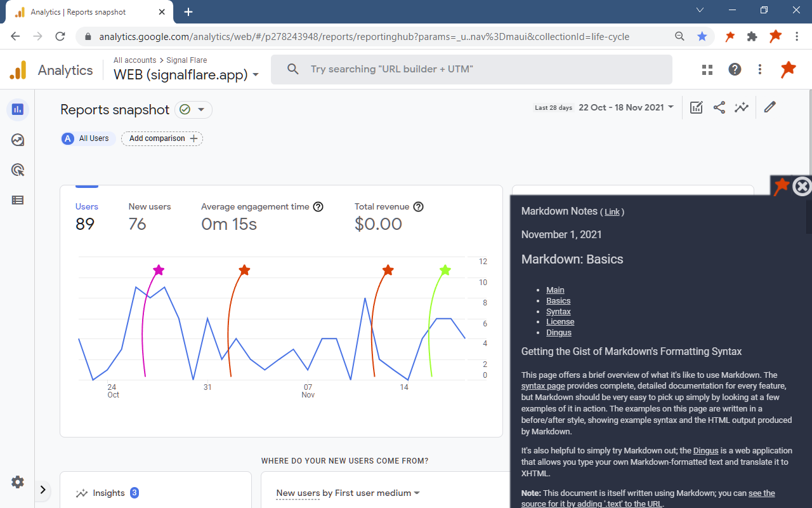Open the Insights sparkline icon in header
Viewport: 812px width, 508px height.
pyautogui.click(x=742, y=108)
